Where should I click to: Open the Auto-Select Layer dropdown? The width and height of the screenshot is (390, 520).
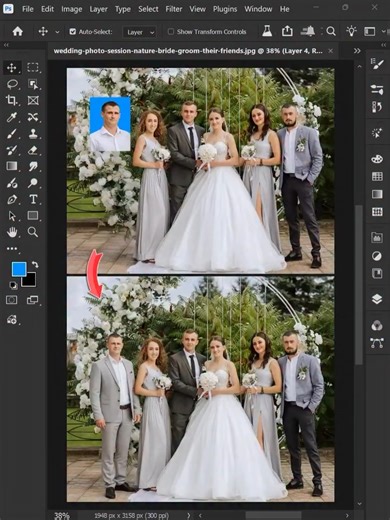[x=139, y=32]
